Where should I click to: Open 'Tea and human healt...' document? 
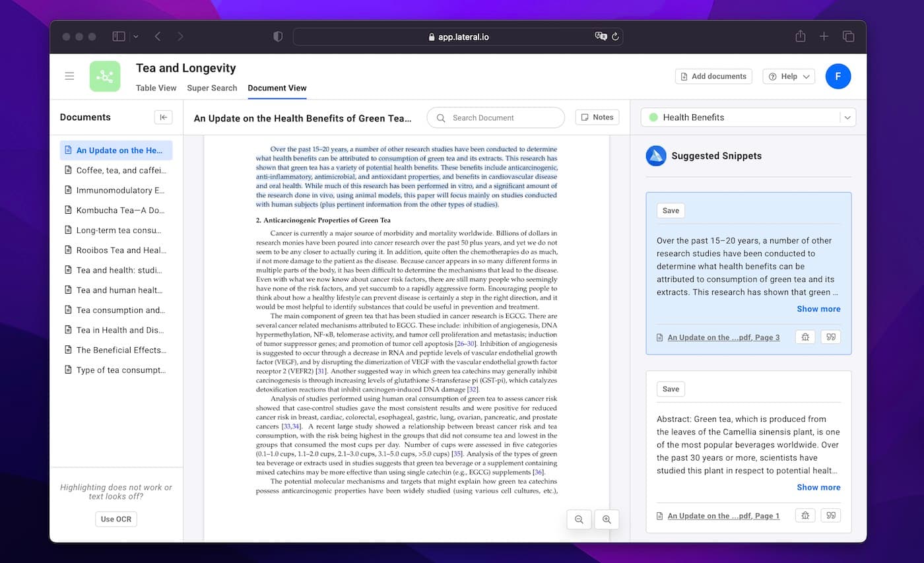(116, 290)
